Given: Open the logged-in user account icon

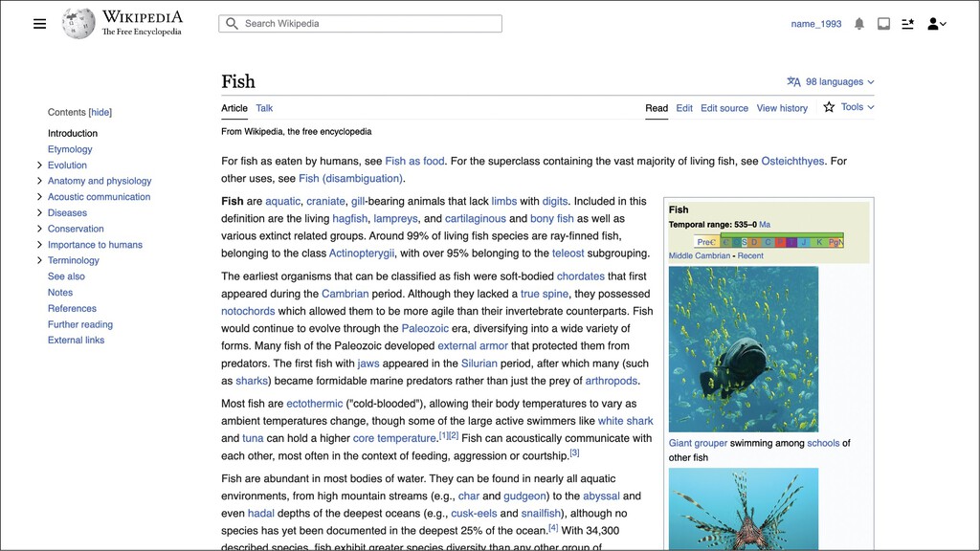Looking at the screenshot, I should (x=933, y=23).
